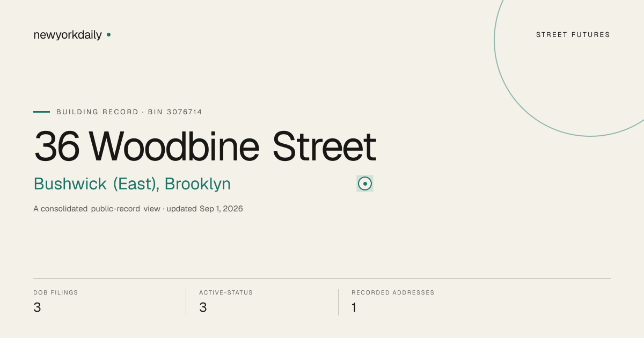
Task: Click the updated Sep 1, 2026 text
Action: click(x=205, y=209)
